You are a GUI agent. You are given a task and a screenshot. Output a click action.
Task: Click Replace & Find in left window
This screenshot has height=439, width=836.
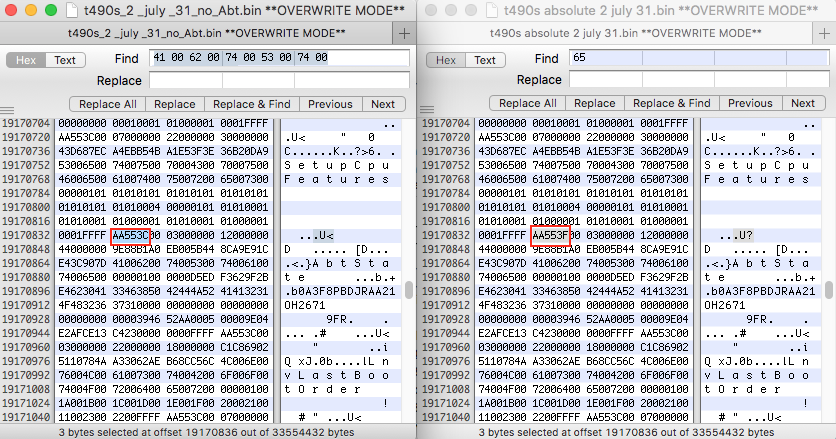(252, 104)
